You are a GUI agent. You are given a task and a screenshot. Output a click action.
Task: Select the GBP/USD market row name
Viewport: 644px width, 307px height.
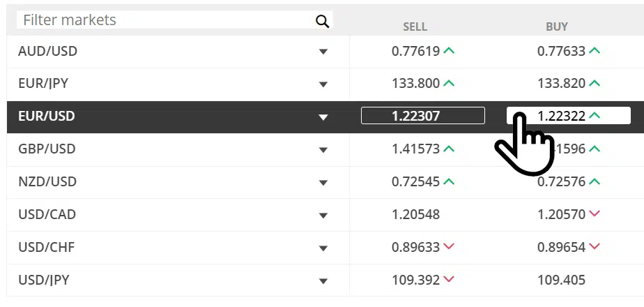(x=47, y=149)
